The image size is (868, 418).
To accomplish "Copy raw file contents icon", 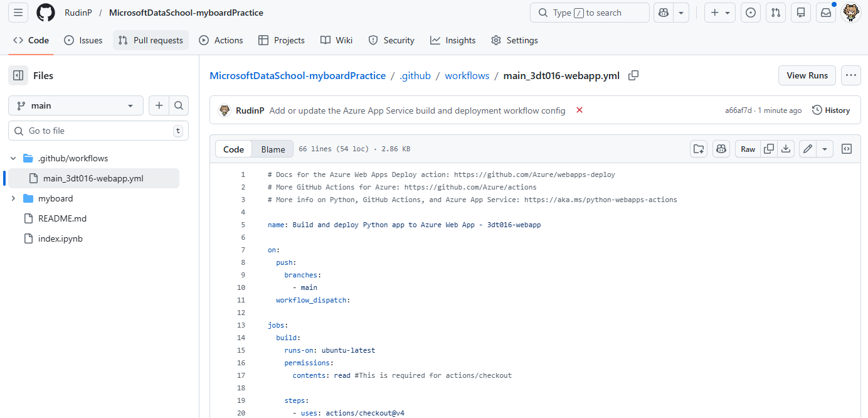I will click(x=769, y=149).
